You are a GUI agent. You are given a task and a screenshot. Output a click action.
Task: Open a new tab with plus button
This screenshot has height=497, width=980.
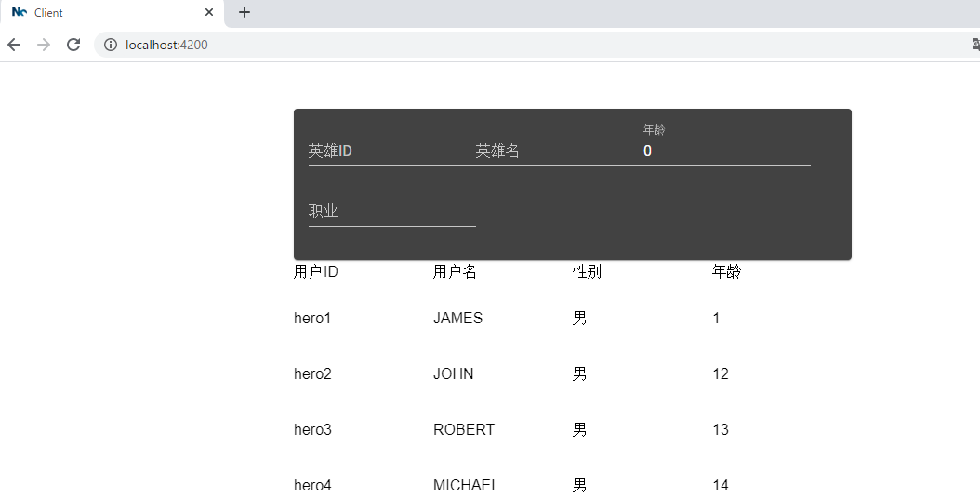(x=245, y=12)
